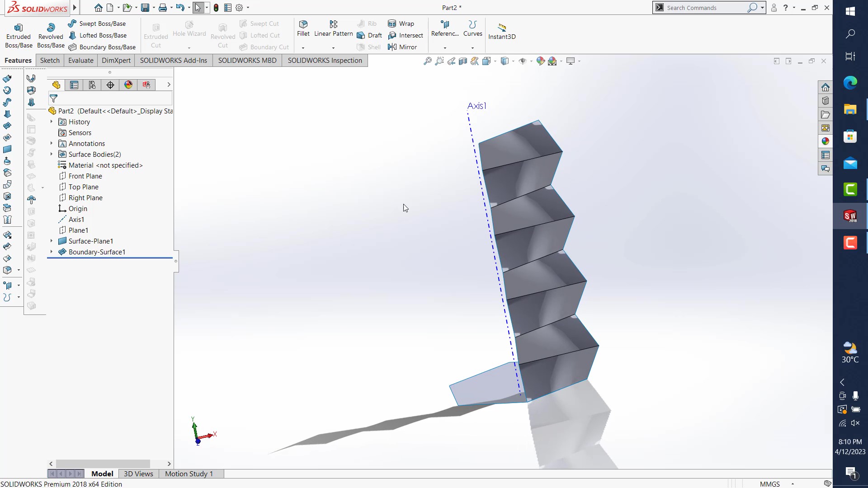Open the DisplayManager appearance tab
This screenshot has width=868, height=488.
click(128, 85)
